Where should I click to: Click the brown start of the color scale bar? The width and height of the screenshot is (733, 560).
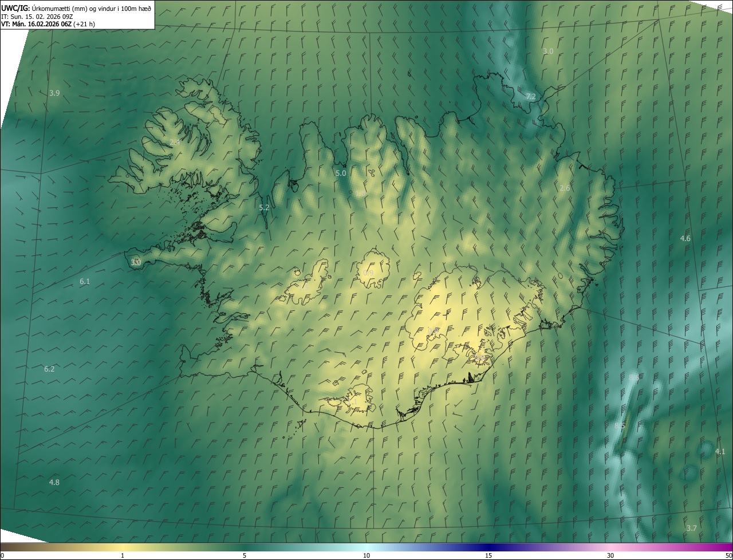(x=7, y=547)
